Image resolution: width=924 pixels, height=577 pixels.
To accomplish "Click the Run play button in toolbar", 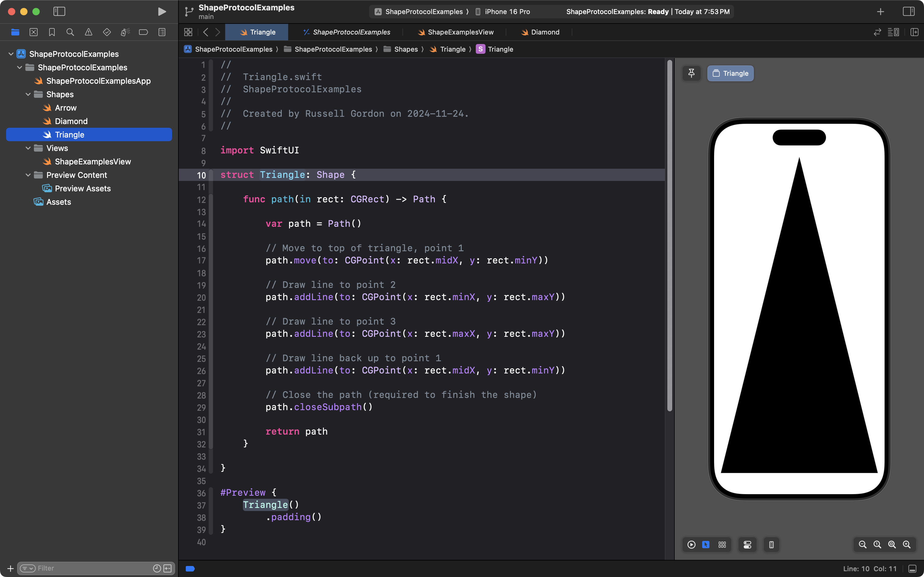I will (x=162, y=11).
